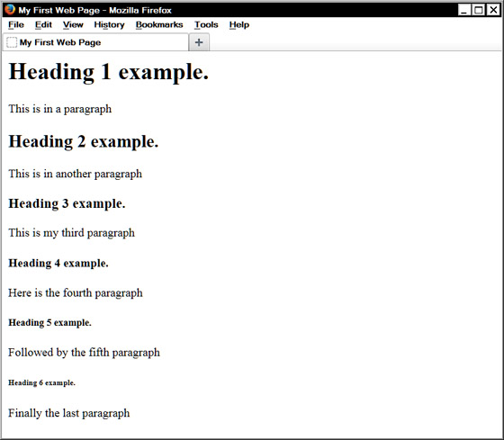Screen dimensions: 504x440
Task: Click the 'This is in a paragraph' text
Action: pyautogui.click(x=60, y=109)
